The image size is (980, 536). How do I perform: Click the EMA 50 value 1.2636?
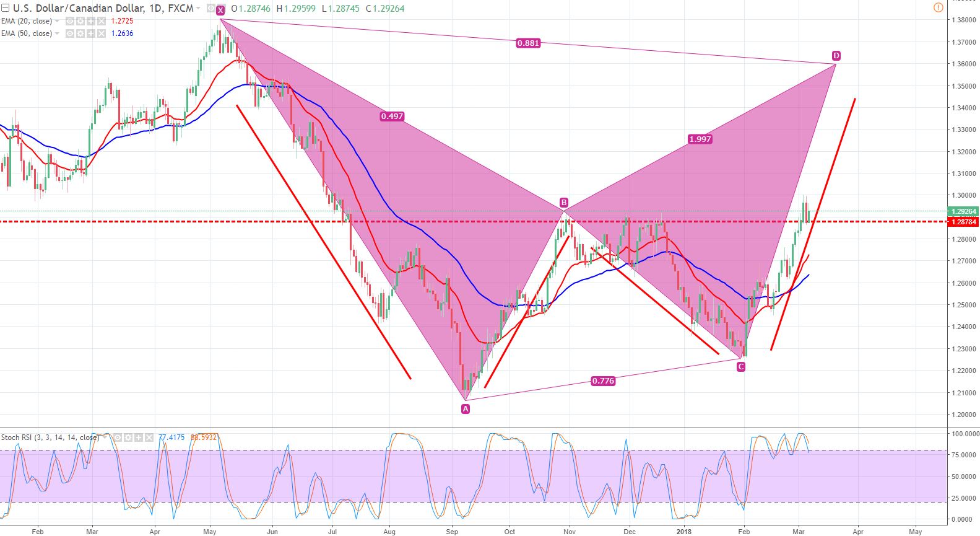pyautogui.click(x=122, y=33)
